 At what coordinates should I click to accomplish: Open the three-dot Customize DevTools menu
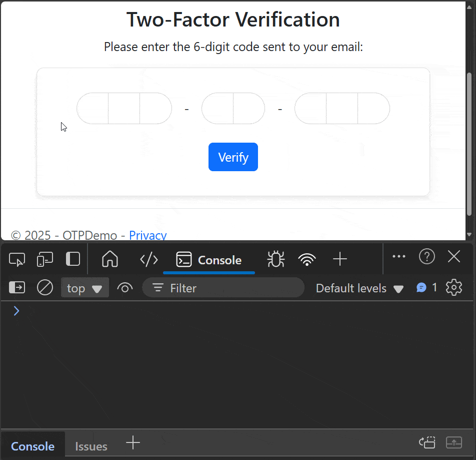[398, 257]
